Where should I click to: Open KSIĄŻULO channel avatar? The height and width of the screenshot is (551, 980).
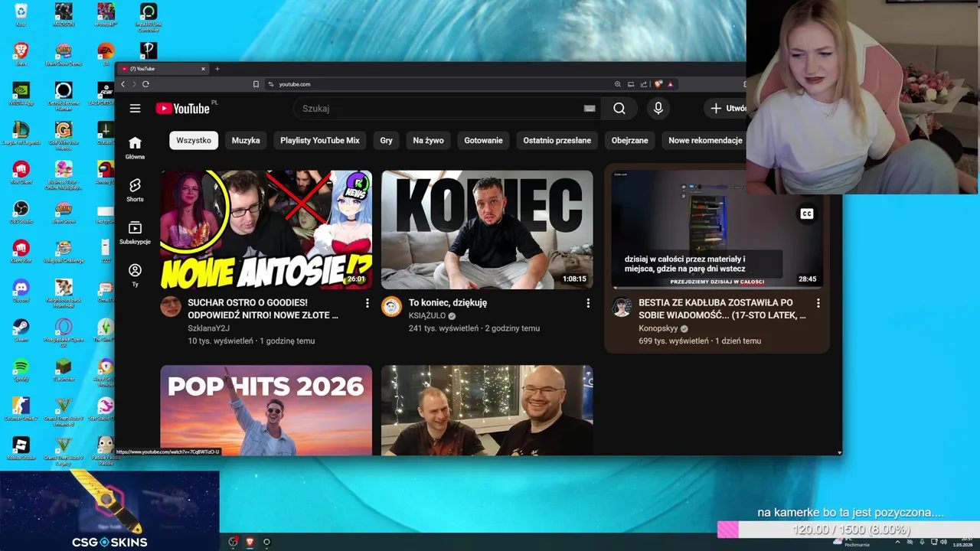point(391,307)
